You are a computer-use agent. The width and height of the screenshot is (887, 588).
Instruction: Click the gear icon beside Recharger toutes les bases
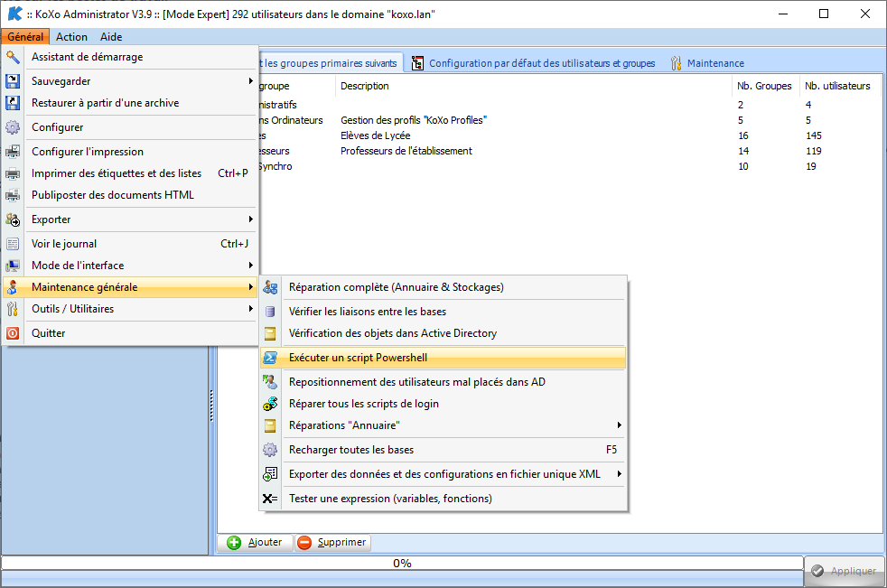[x=270, y=450]
